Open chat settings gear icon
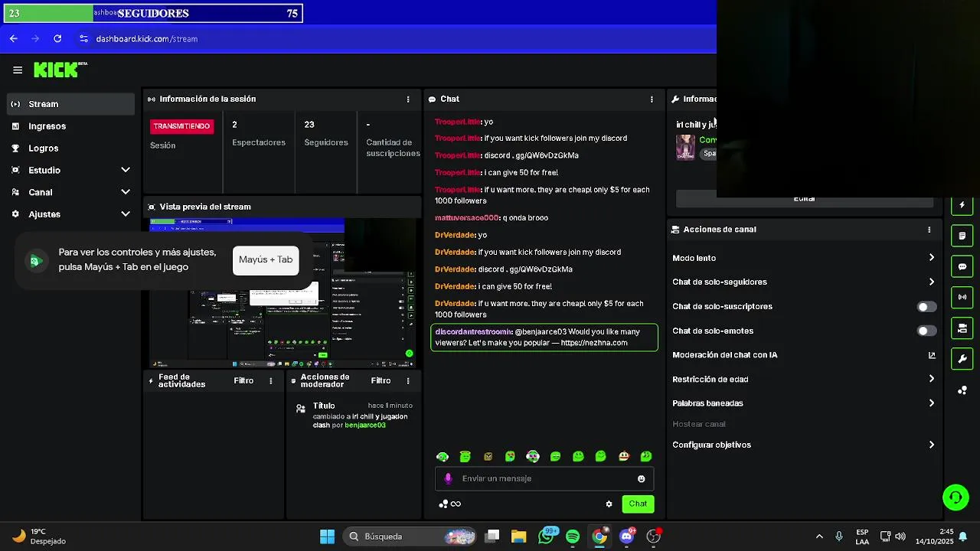980x551 pixels. pyautogui.click(x=609, y=504)
